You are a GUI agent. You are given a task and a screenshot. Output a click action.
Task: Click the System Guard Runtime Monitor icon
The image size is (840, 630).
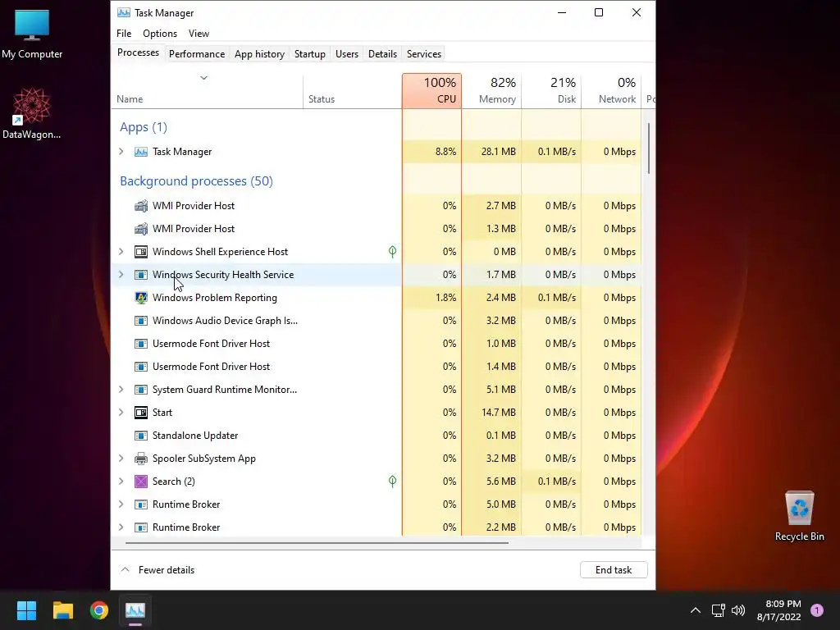[141, 390]
